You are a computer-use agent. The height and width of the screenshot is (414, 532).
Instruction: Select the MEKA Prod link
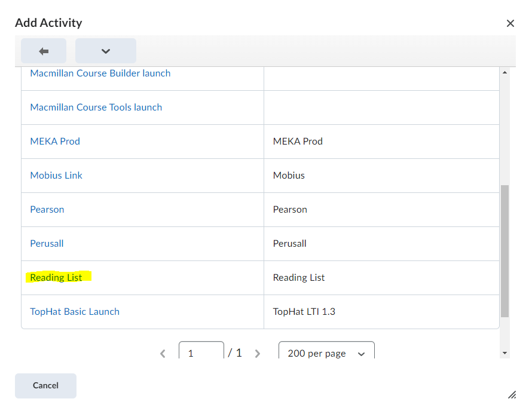click(55, 142)
